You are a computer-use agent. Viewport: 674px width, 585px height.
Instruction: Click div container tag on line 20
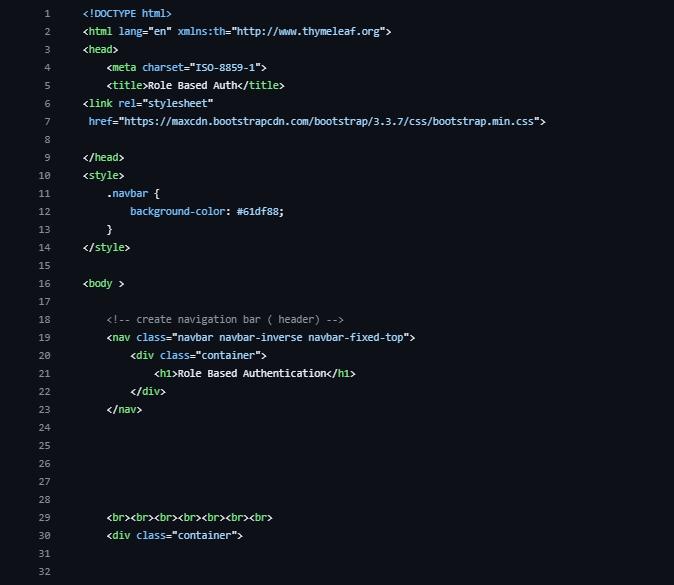tap(199, 355)
